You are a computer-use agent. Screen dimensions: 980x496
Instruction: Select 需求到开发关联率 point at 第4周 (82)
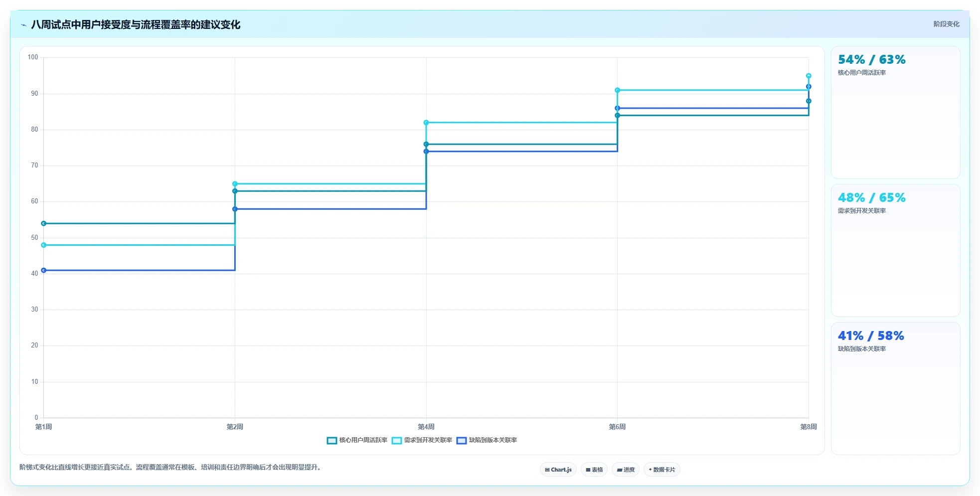click(426, 123)
